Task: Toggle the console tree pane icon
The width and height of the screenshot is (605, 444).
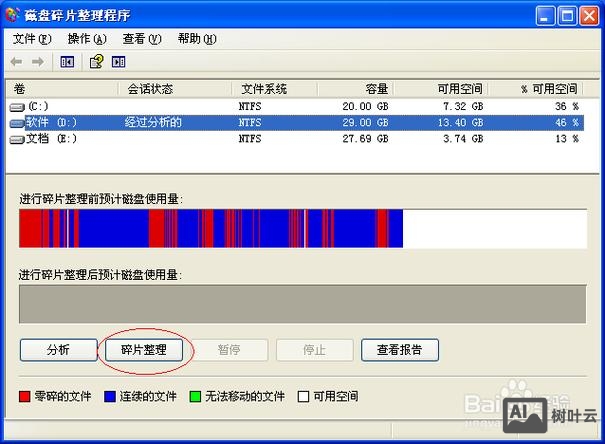Action: click(67, 62)
